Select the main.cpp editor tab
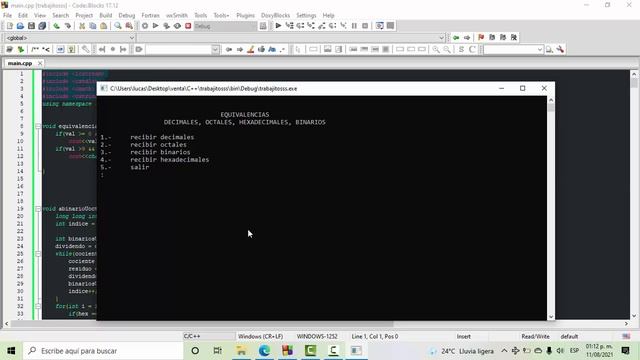640x360 pixels. pos(20,63)
